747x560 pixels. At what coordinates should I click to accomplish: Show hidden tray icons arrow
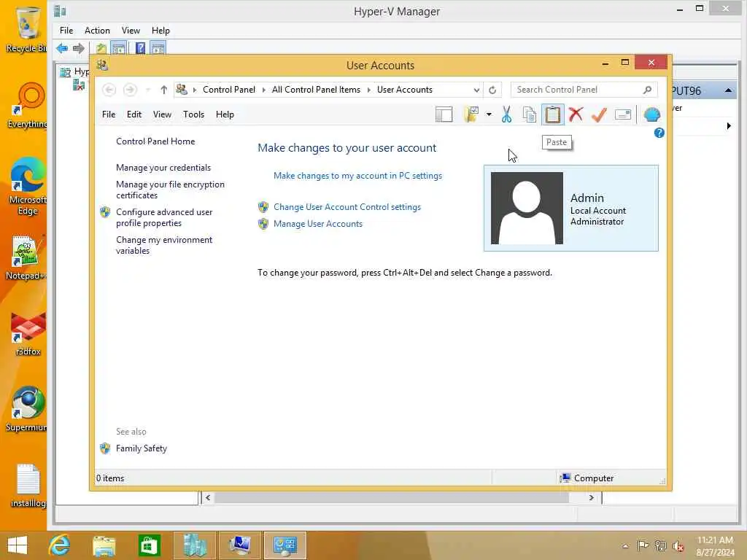click(x=625, y=546)
